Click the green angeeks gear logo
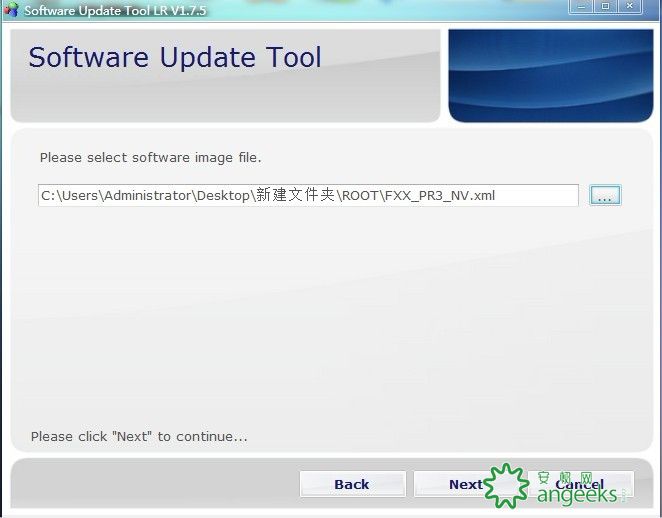Viewport: 662px width, 518px height. point(506,485)
